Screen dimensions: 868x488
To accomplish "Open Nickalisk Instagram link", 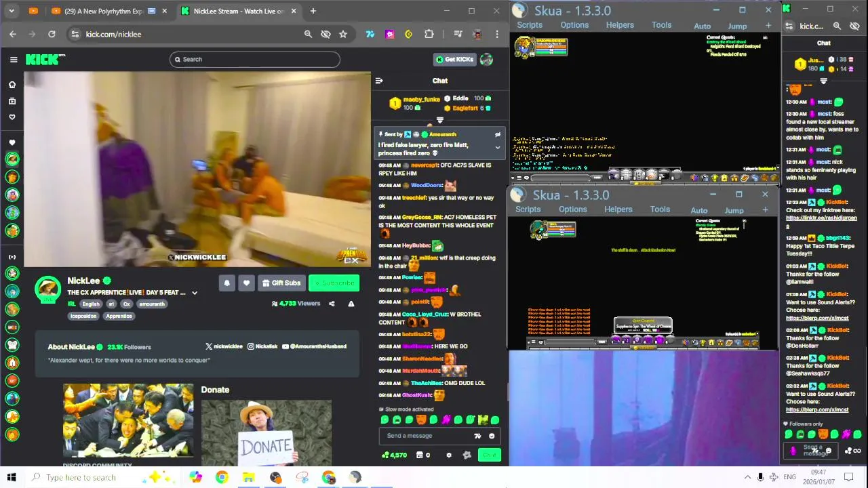I will click(262, 346).
